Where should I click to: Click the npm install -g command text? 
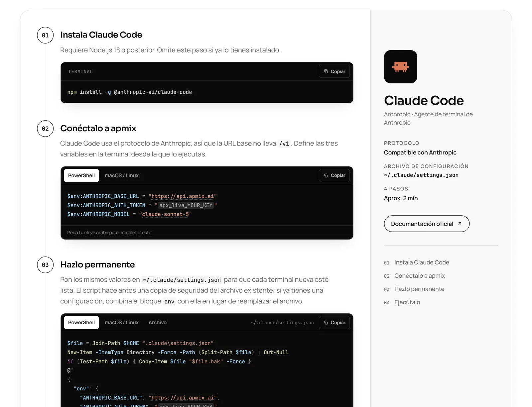tap(129, 92)
